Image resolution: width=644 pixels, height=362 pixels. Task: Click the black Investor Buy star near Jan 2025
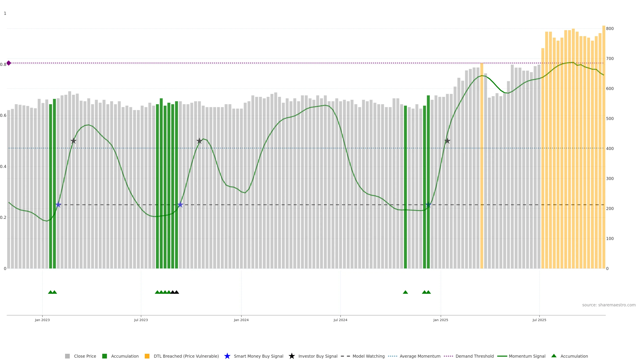pyautogui.click(x=447, y=141)
